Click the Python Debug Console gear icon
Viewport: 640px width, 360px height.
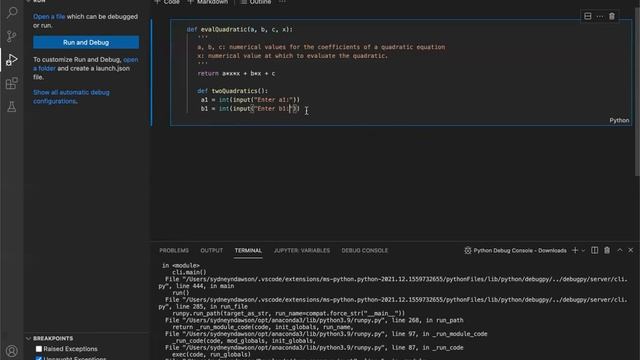[x=468, y=251]
